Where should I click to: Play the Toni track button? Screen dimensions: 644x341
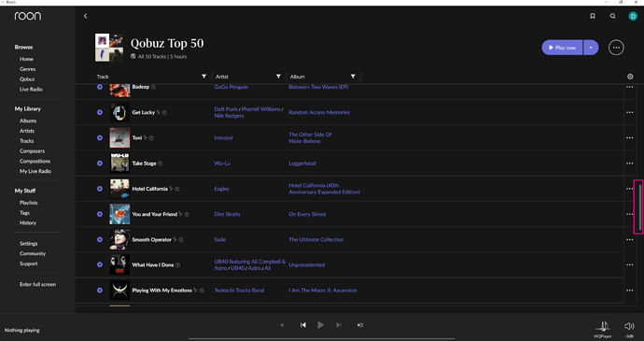click(x=99, y=137)
